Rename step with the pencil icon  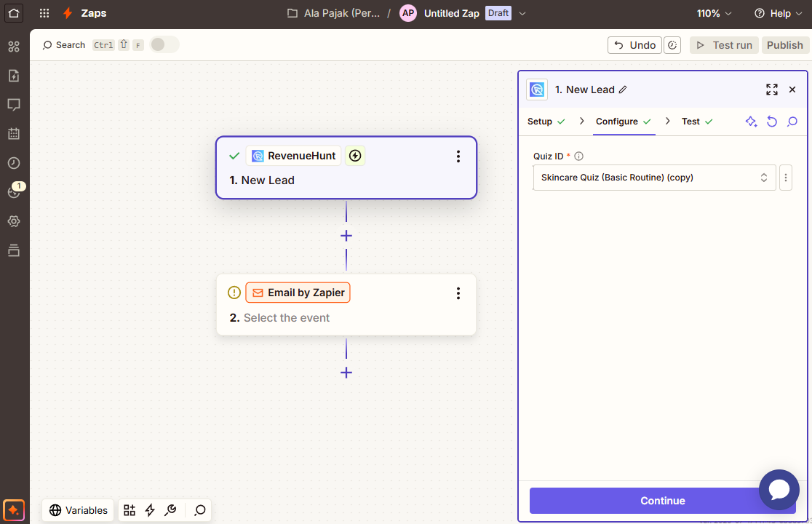tap(623, 90)
